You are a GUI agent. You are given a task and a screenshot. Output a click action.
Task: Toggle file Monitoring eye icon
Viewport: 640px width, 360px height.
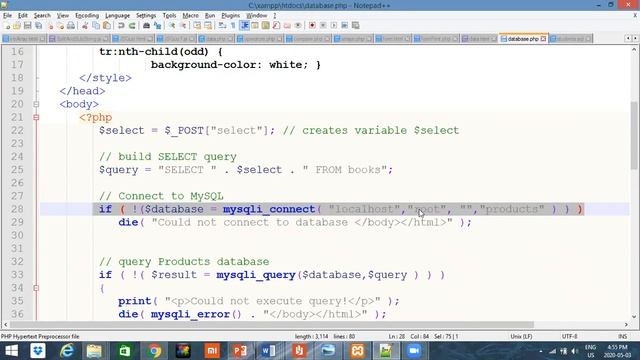coord(298,26)
